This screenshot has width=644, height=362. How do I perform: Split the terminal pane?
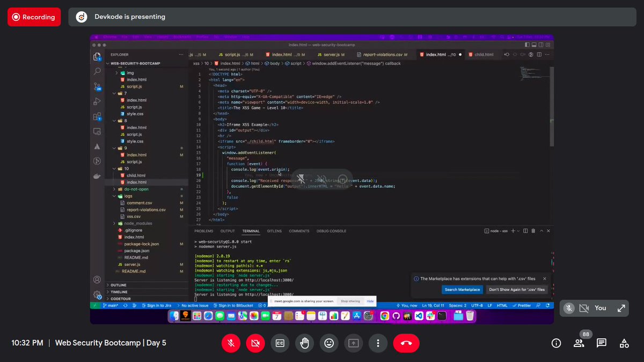point(525,231)
